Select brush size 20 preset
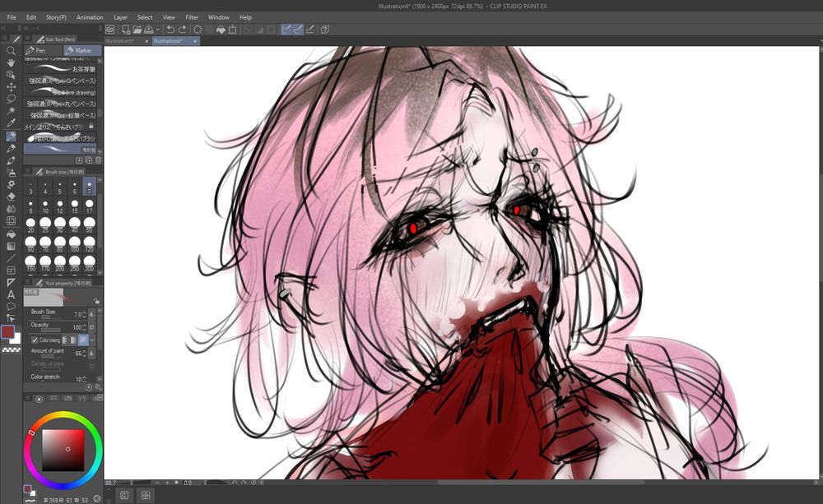Viewport: 823px width, 504px height. [30, 225]
